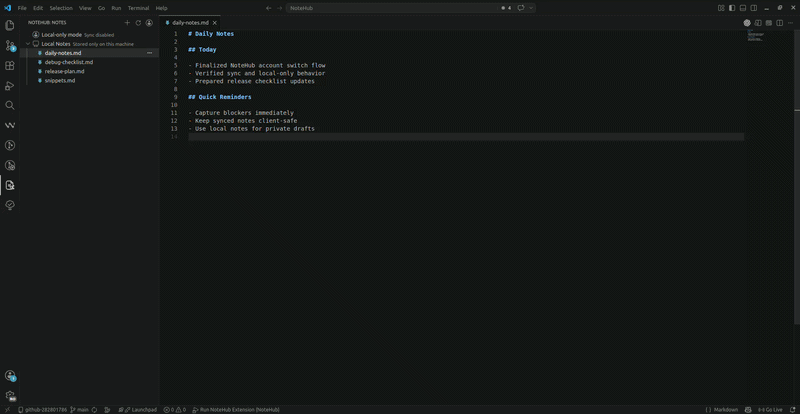The height and width of the screenshot is (414, 800).
Task: Open markdown preview to the side
Action: click(x=758, y=23)
